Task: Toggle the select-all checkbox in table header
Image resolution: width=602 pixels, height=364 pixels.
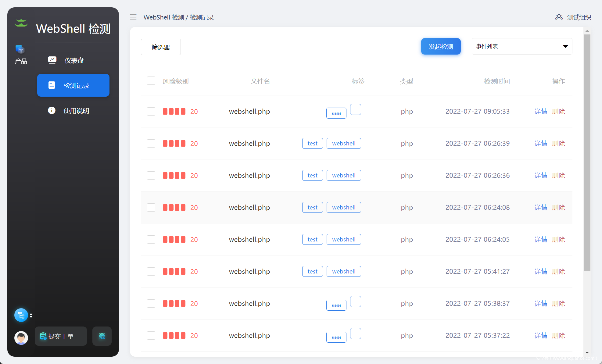Action: 151,81
